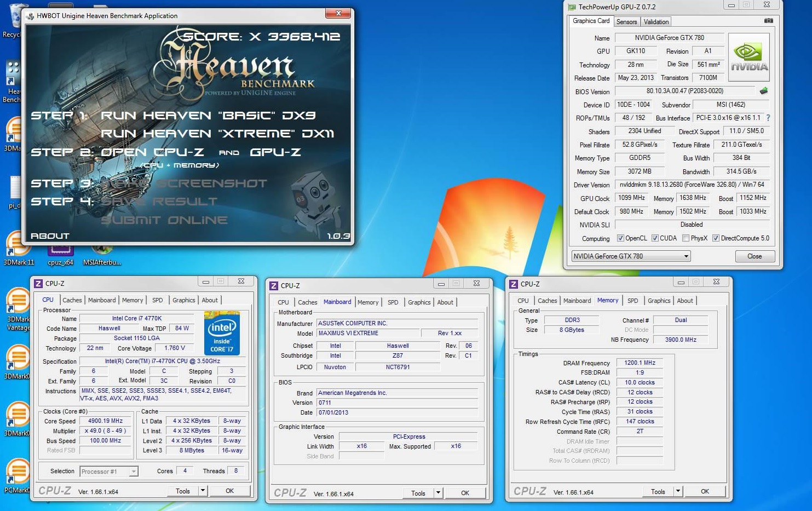Click the Bus Interface question mark icon

(768, 118)
